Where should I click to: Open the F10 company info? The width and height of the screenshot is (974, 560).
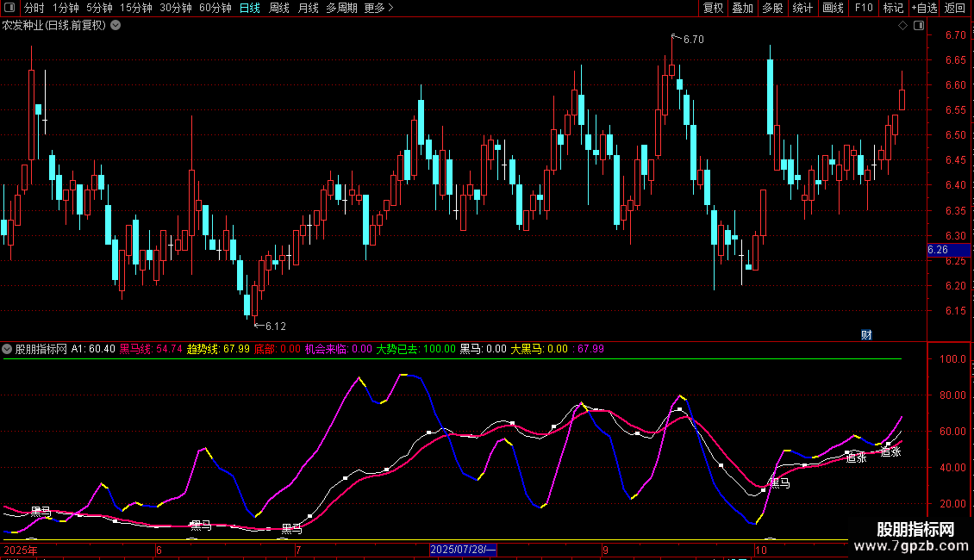(863, 8)
